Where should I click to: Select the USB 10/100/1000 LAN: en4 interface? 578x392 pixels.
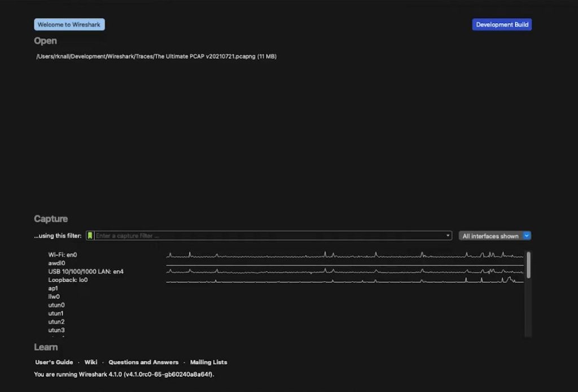pyautogui.click(x=86, y=271)
